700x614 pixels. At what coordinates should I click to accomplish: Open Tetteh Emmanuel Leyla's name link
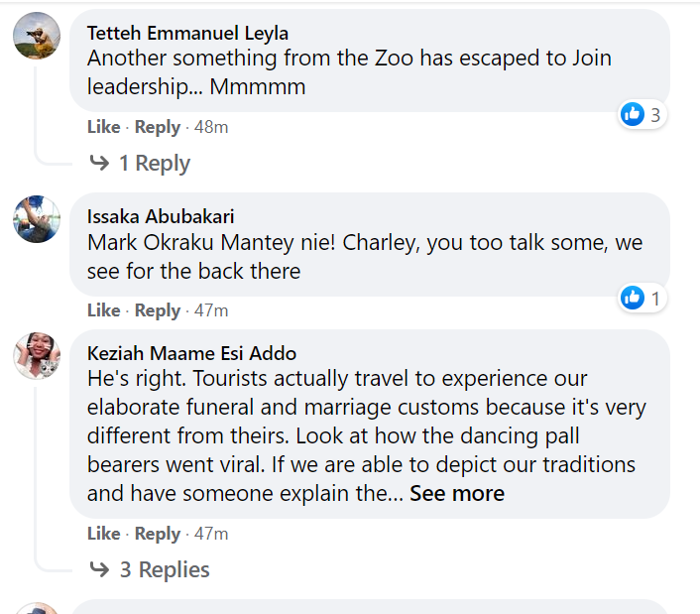click(x=187, y=34)
